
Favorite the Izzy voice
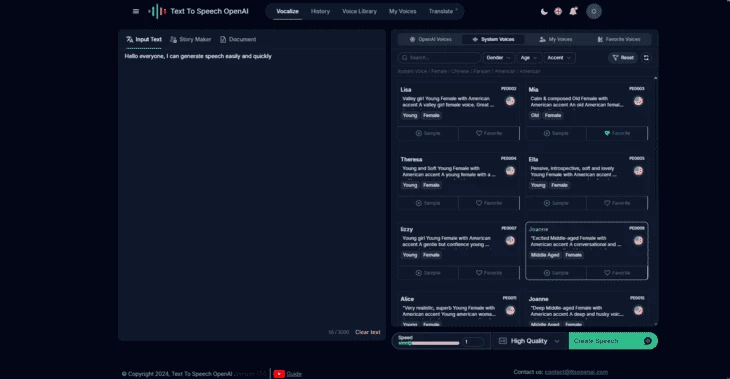(x=489, y=273)
